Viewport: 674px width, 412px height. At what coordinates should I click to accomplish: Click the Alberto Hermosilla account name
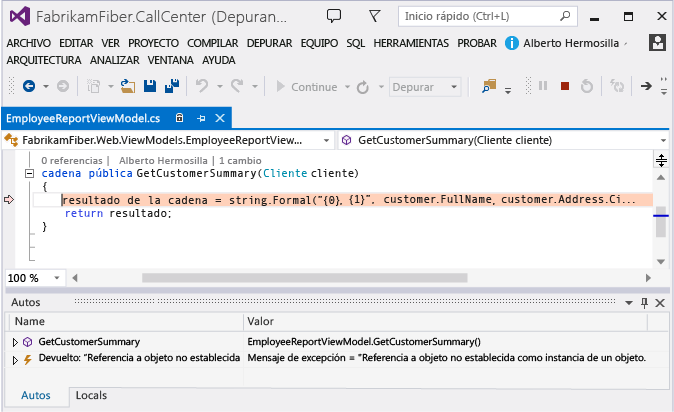(571, 43)
